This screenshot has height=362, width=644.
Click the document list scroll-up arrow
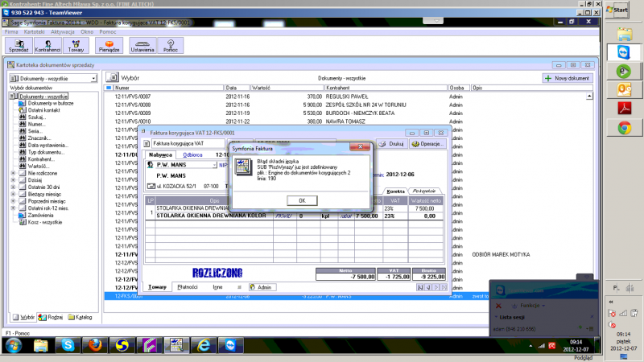[x=589, y=96]
